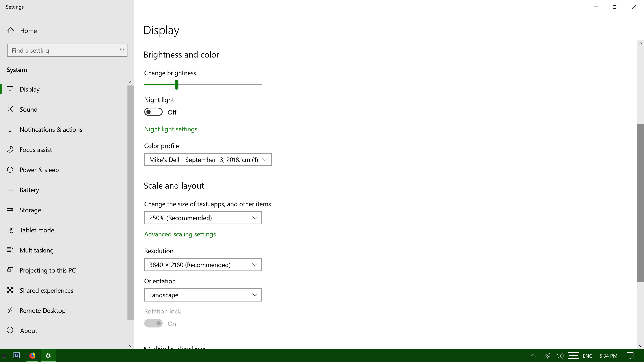Click the Home icon in sidebar
Image resolution: width=644 pixels, height=362 pixels.
pos(11,31)
